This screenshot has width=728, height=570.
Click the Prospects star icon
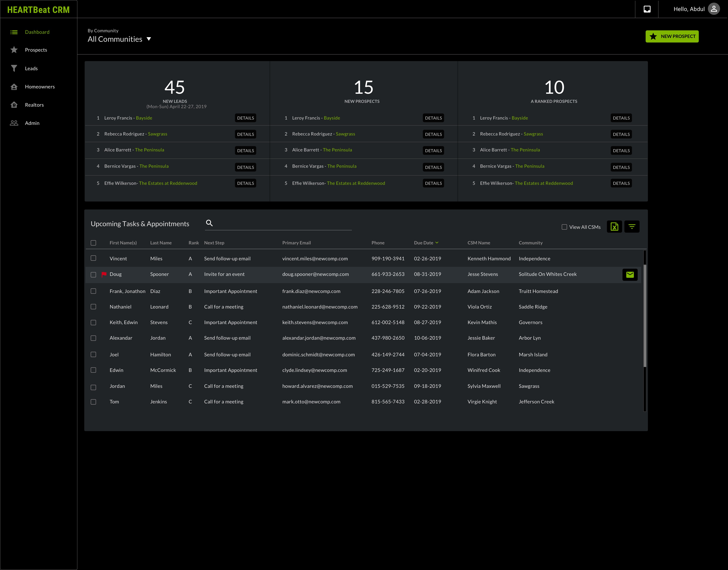click(14, 50)
